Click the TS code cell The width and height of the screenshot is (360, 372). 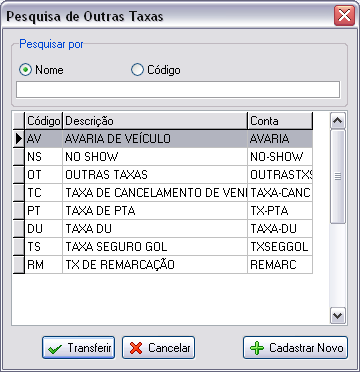(43, 247)
